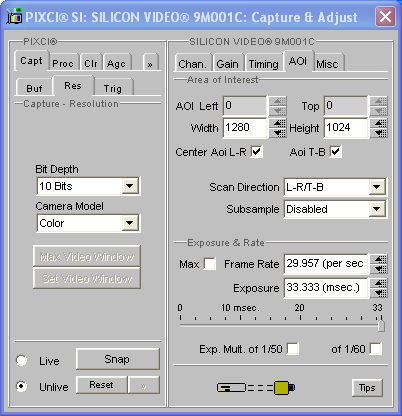Screen dimensions: 402x416
Task: Click the camera connection status icon
Action: pyautogui.click(x=256, y=388)
